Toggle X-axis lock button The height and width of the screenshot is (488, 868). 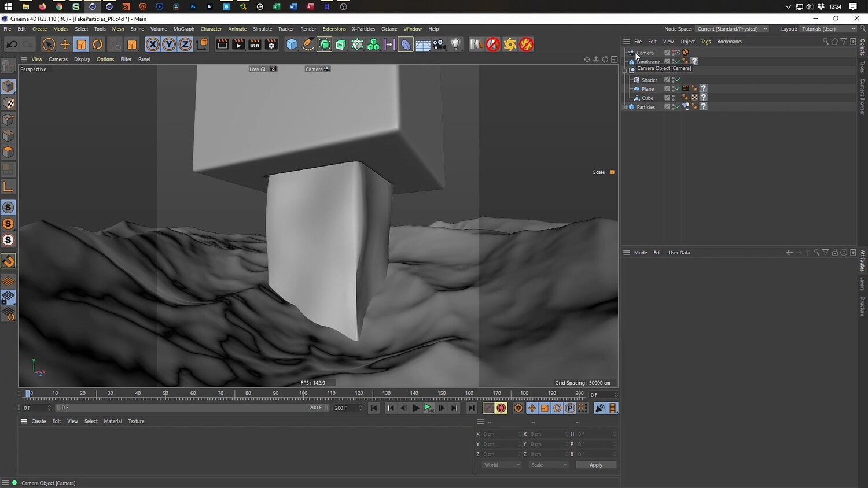[153, 45]
